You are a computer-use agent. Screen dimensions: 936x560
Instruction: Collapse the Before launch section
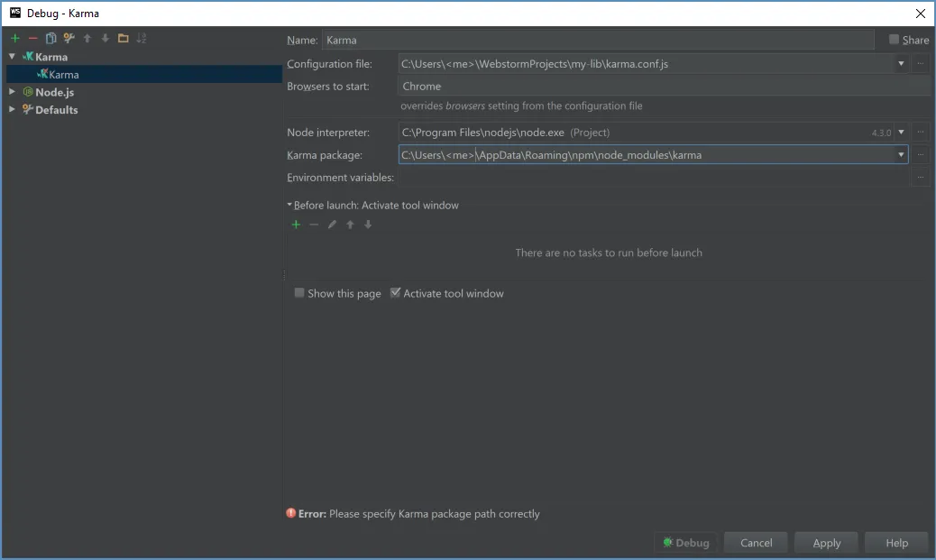pos(289,205)
